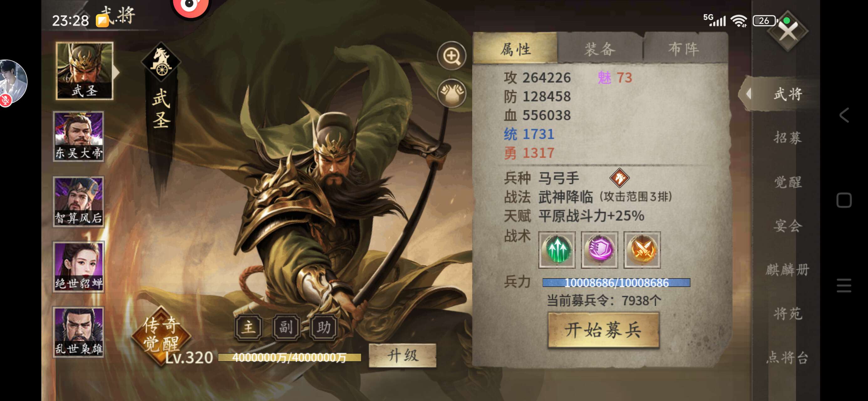Viewport: 868px width, 401px height.
Task: Click the 开始募兵 recruit button
Action: click(x=603, y=330)
